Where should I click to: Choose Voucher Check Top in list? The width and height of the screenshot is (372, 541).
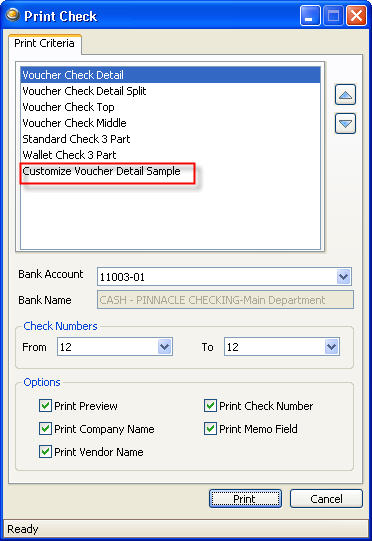(x=170, y=107)
